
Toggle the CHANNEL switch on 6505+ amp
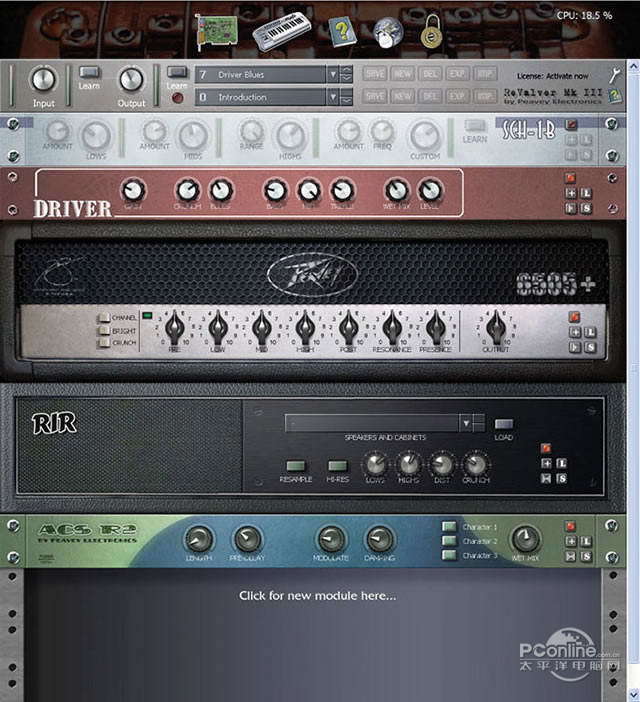tap(104, 317)
